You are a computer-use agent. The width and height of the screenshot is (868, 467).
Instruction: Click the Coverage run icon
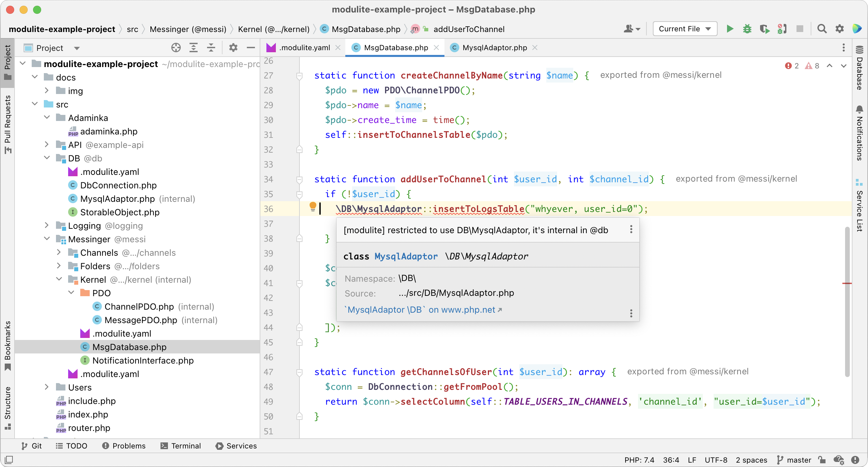click(763, 29)
